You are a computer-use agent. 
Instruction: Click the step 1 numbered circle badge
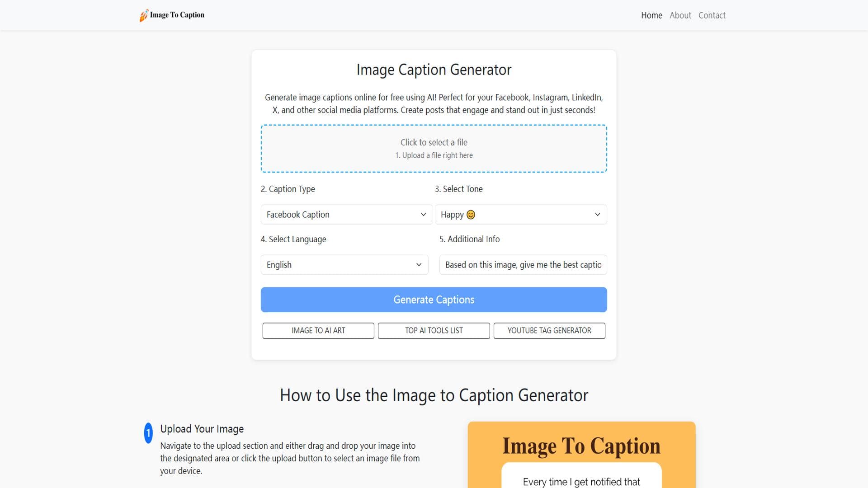point(148,433)
